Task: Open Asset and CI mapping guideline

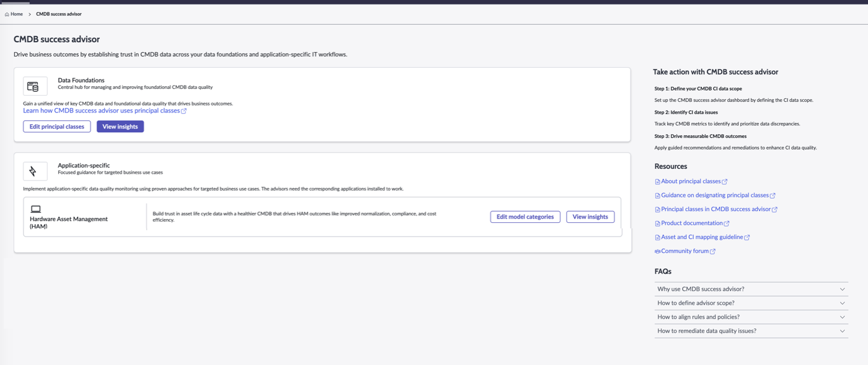Action: click(702, 237)
